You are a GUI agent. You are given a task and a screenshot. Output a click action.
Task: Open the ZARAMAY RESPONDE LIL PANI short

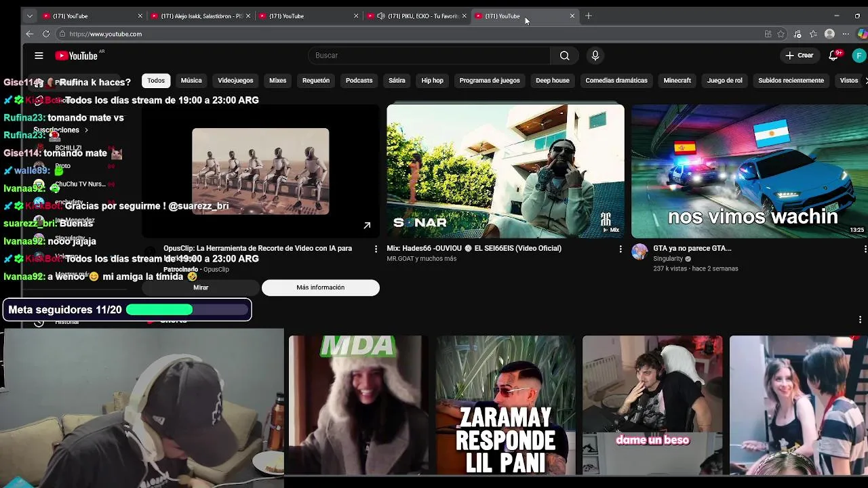pyautogui.click(x=506, y=405)
